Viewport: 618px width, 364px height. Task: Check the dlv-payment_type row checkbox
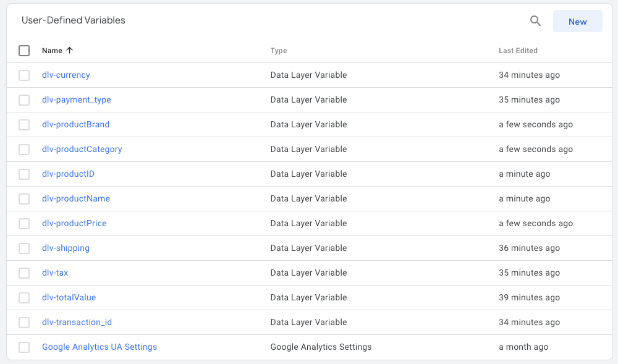point(24,99)
